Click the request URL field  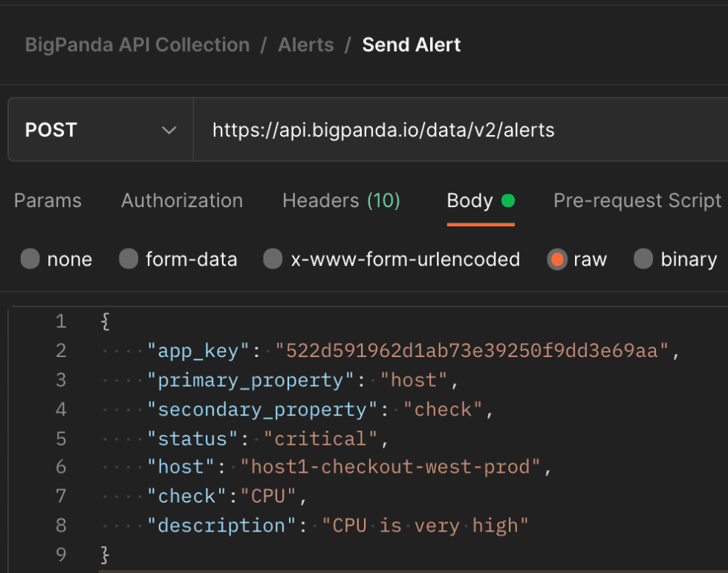(383, 129)
